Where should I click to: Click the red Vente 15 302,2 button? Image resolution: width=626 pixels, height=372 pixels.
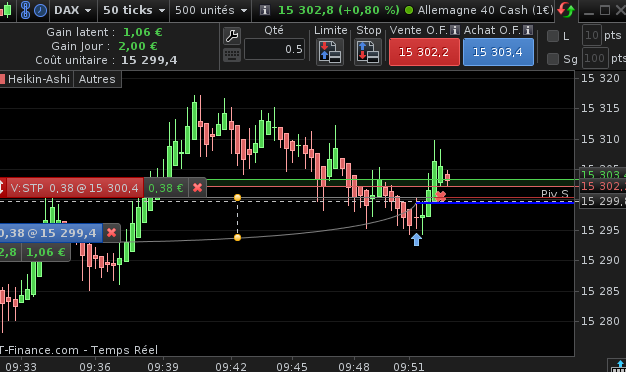click(x=424, y=52)
